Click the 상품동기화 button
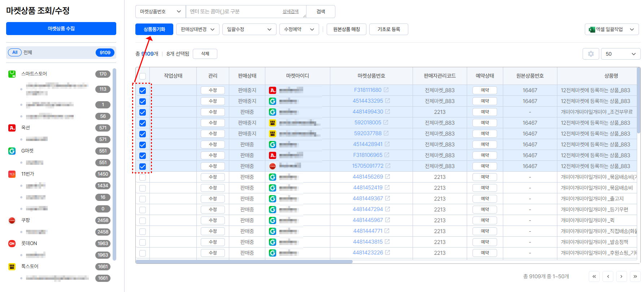 [154, 30]
